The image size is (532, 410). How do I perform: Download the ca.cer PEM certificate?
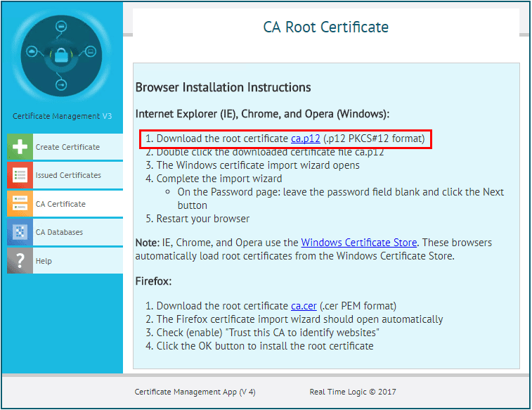[304, 306]
